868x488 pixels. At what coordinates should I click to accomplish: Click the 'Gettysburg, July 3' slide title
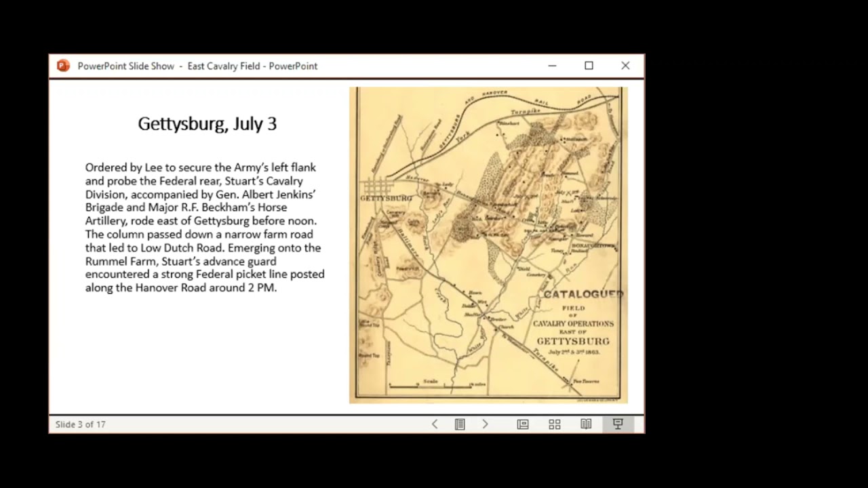pyautogui.click(x=208, y=123)
